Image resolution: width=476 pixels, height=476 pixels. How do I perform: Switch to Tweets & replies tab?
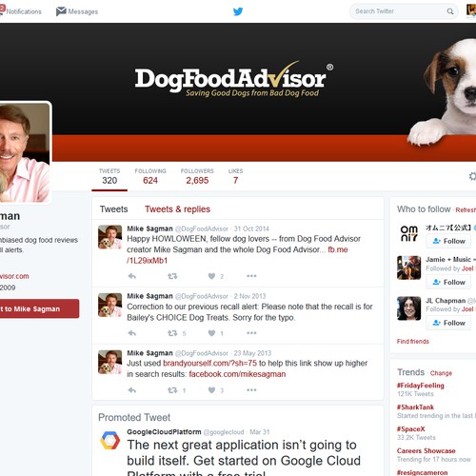click(177, 209)
